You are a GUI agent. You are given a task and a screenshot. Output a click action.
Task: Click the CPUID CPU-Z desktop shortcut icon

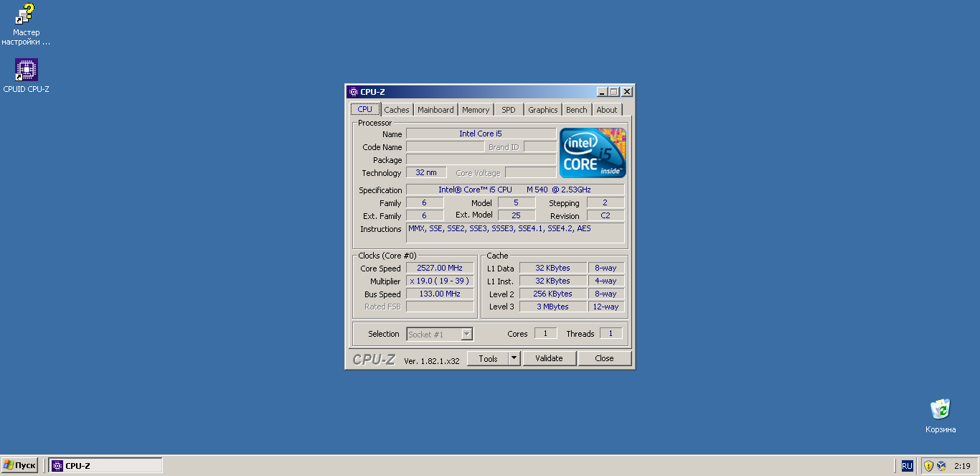click(26, 70)
